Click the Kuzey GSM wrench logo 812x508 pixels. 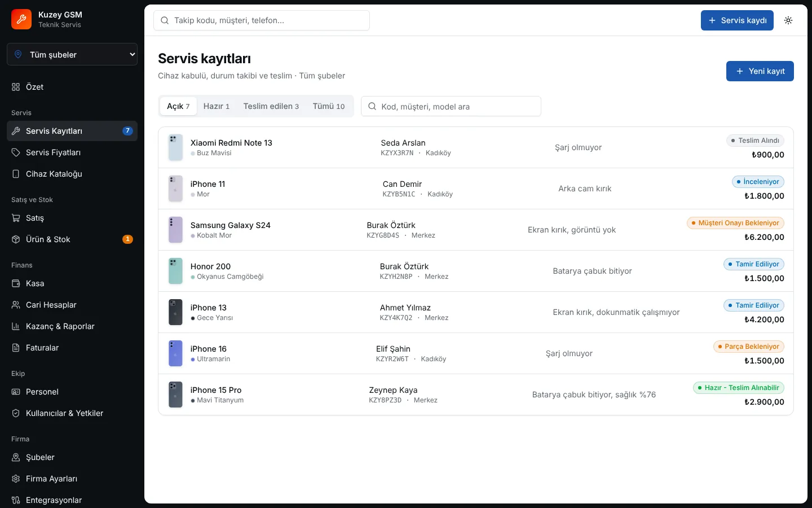tap(21, 19)
